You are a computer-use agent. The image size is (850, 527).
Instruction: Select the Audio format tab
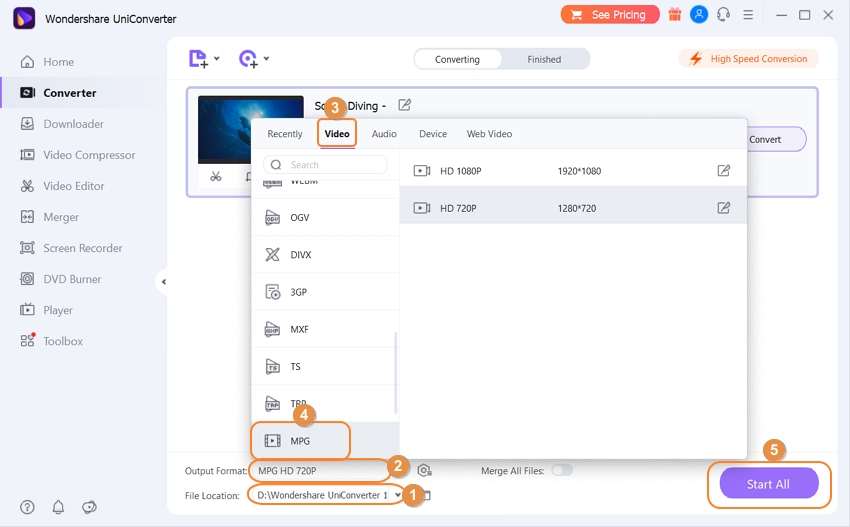(384, 134)
